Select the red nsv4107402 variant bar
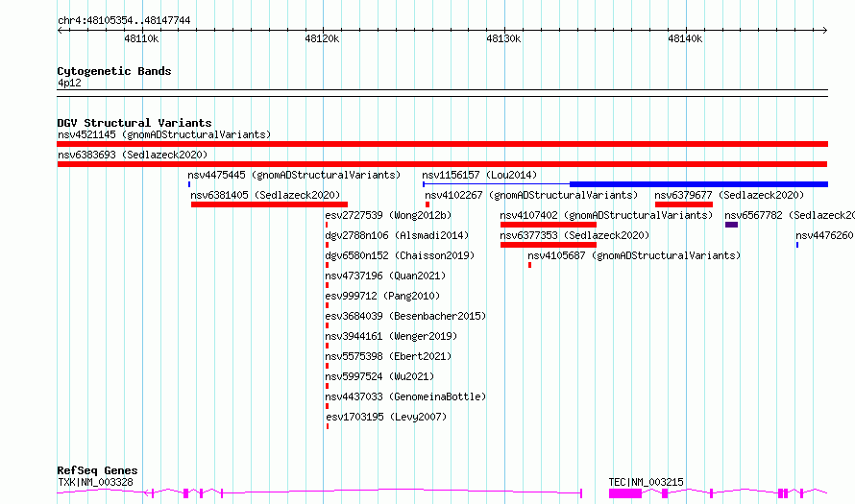This screenshot has width=855, height=504. pos(548,225)
